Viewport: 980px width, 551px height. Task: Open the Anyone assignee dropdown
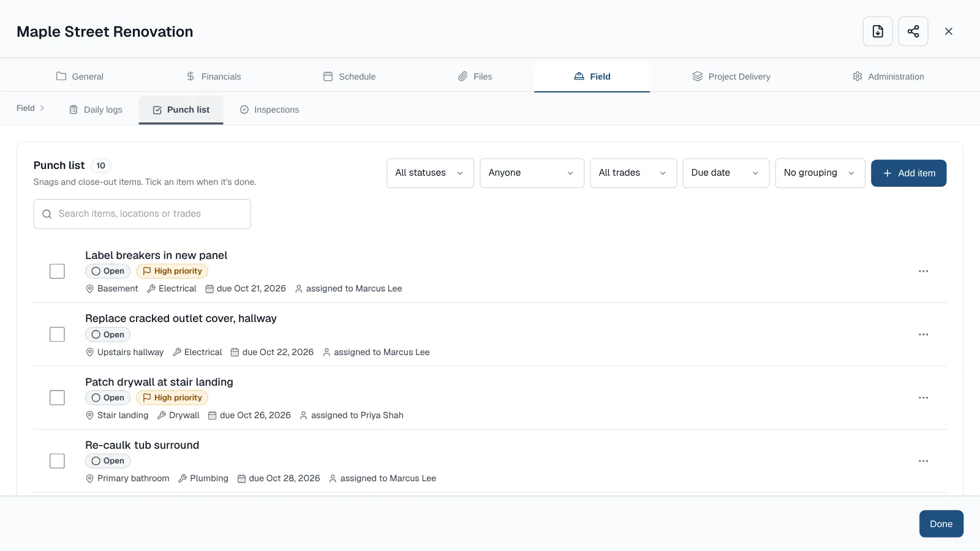click(532, 173)
